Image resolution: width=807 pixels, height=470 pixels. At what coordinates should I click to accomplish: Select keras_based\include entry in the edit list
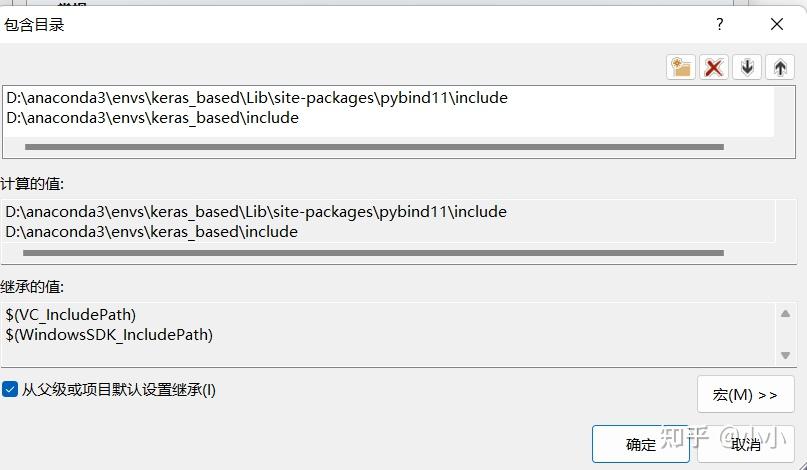pyautogui.click(x=152, y=118)
